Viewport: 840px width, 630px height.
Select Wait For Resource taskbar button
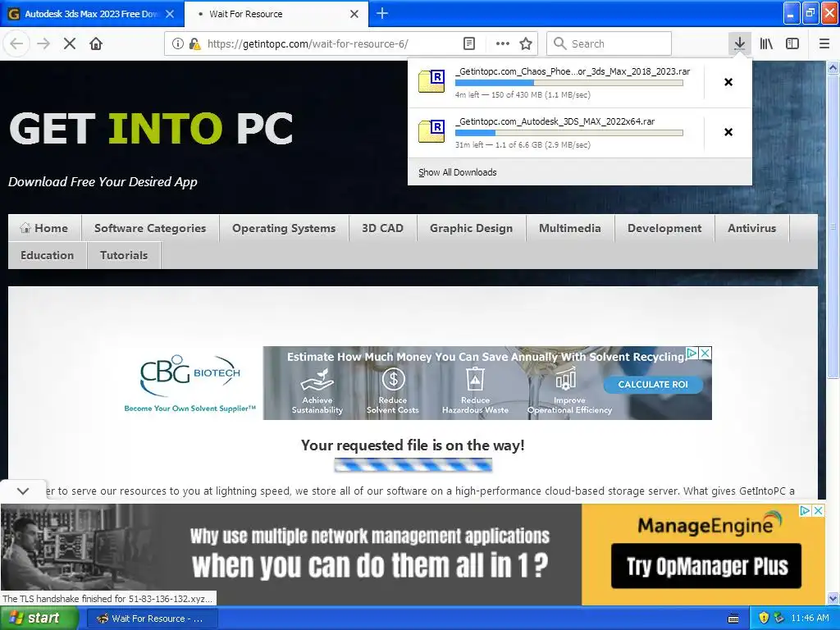pyautogui.click(x=151, y=619)
